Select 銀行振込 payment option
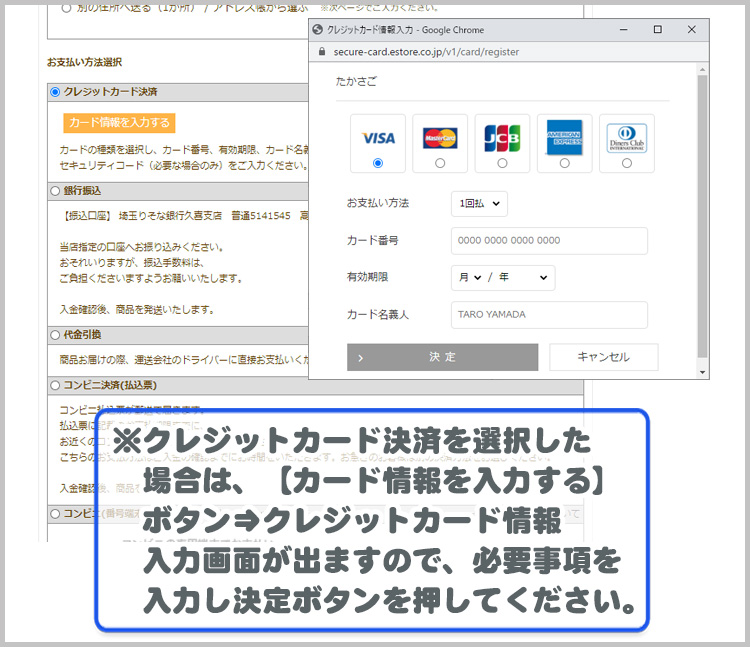 [55, 191]
